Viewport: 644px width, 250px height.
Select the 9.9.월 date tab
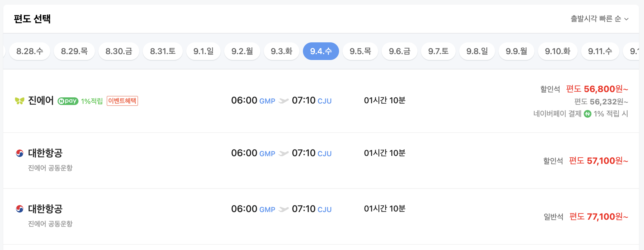516,51
